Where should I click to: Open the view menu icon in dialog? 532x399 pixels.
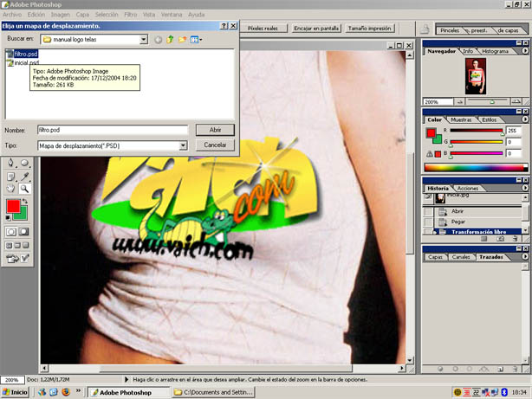196,39
